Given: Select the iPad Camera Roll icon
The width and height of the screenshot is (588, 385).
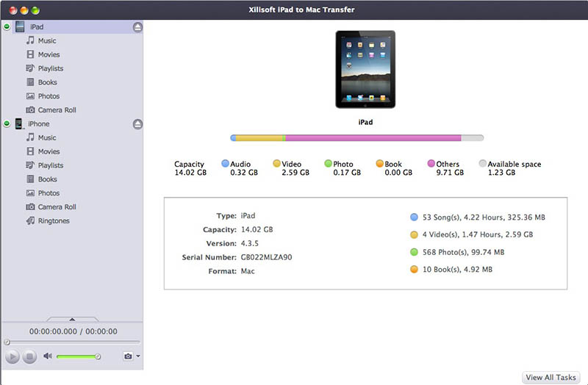Looking at the screenshot, I should [31, 110].
